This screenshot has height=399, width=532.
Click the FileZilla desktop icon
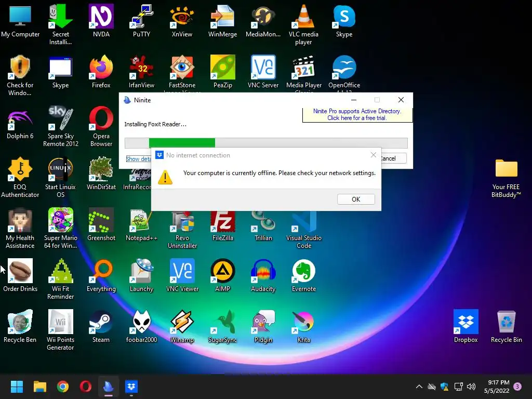222,226
